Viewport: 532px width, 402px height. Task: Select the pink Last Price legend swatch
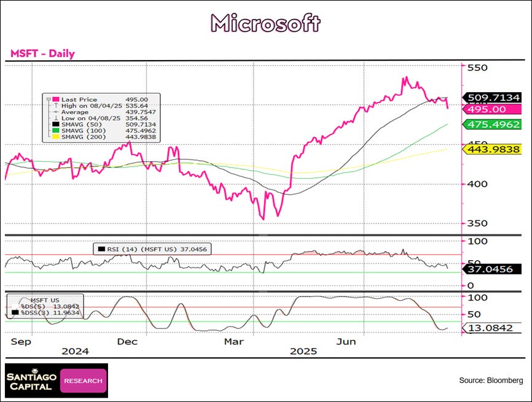click(56, 99)
